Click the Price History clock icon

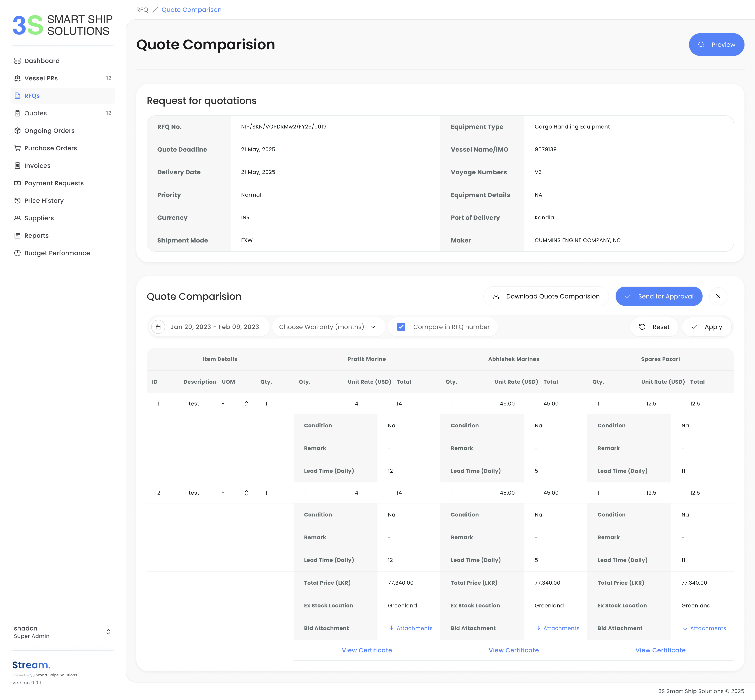17,201
